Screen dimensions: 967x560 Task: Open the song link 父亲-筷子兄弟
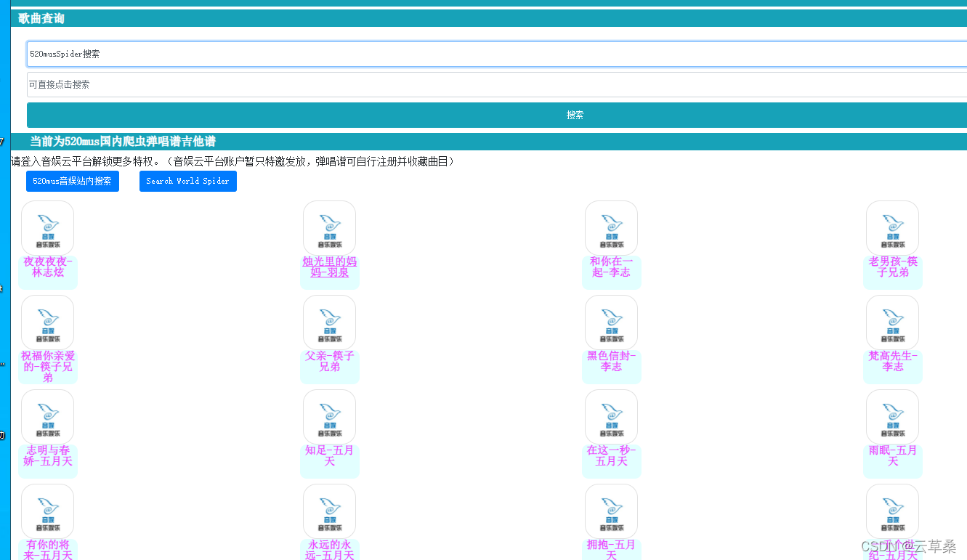(x=330, y=361)
